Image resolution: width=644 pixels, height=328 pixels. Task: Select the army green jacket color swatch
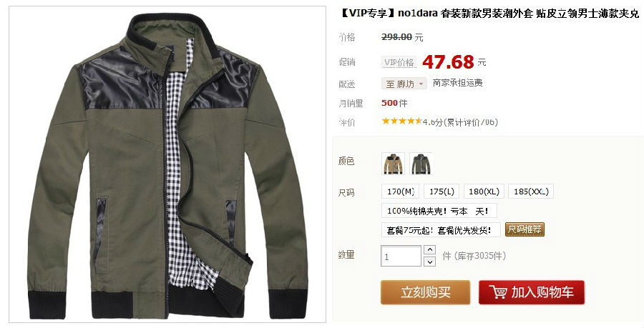coord(421,164)
